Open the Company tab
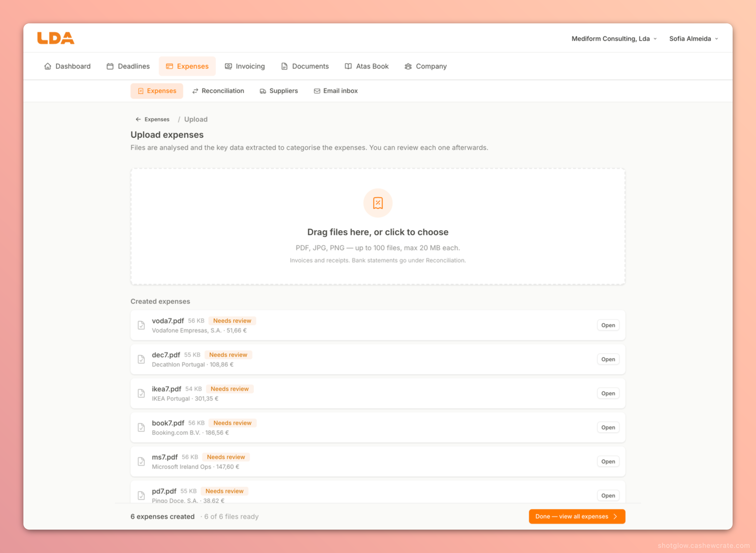This screenshot has height=553, width=756. 426,66
